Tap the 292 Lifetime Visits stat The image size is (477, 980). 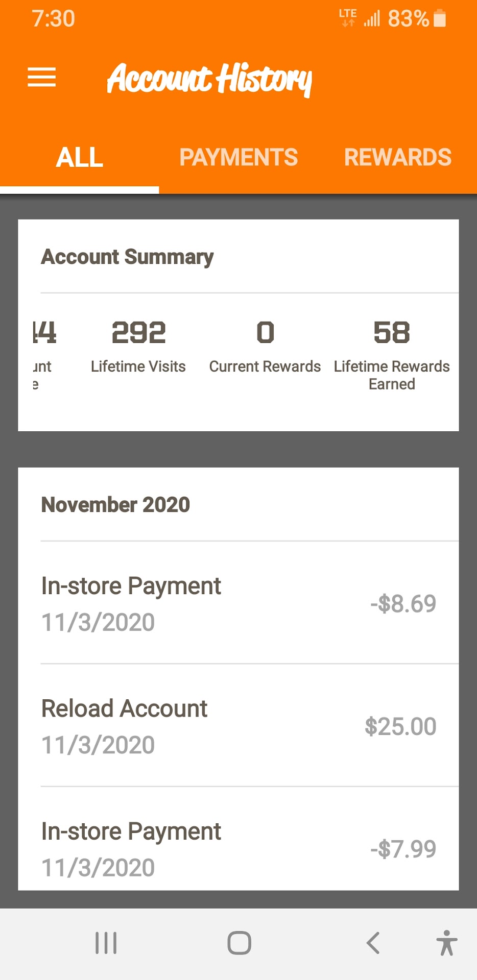138,346
